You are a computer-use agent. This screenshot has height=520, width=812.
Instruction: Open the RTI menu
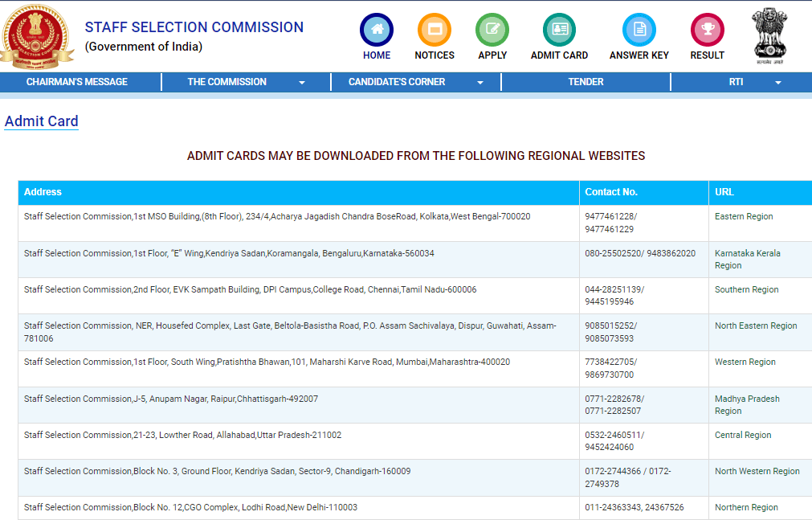click(736, 82)
